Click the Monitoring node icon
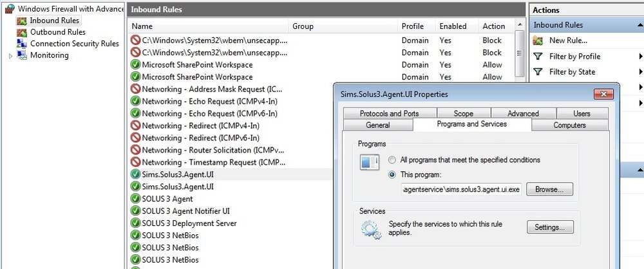The width and height of the screenshot is (644, 269). tap(22, 55)
